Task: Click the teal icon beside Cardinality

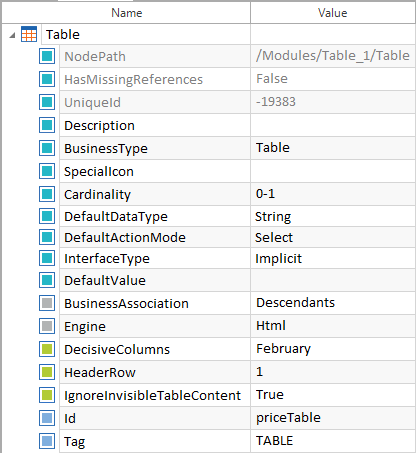Action: 47,194
